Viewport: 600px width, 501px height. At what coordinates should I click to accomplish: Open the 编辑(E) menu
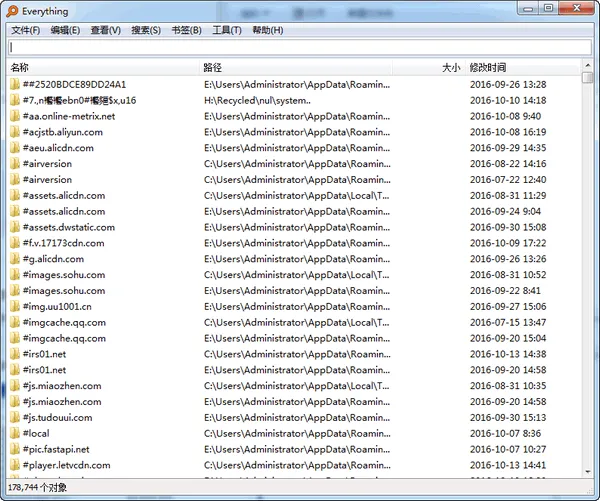(65, 30)
